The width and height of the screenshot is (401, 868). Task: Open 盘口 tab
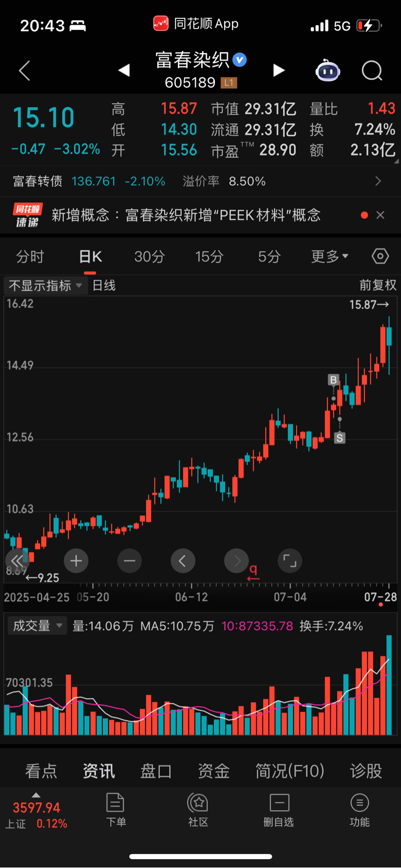156,771
